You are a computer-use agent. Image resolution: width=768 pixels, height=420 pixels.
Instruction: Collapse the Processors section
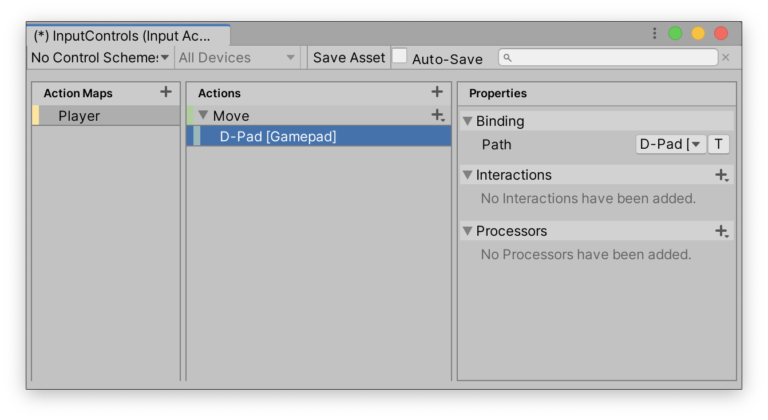coord(467,231)
